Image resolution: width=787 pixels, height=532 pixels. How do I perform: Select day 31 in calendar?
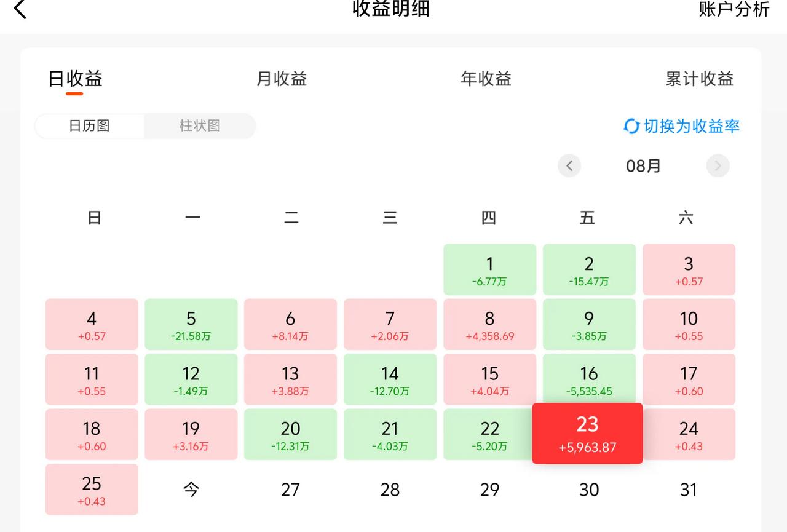tap(689, 490)
